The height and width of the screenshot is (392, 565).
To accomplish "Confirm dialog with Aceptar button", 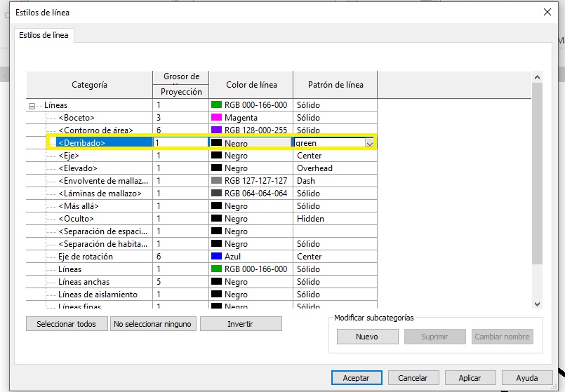I will click(x=356, y=378).
